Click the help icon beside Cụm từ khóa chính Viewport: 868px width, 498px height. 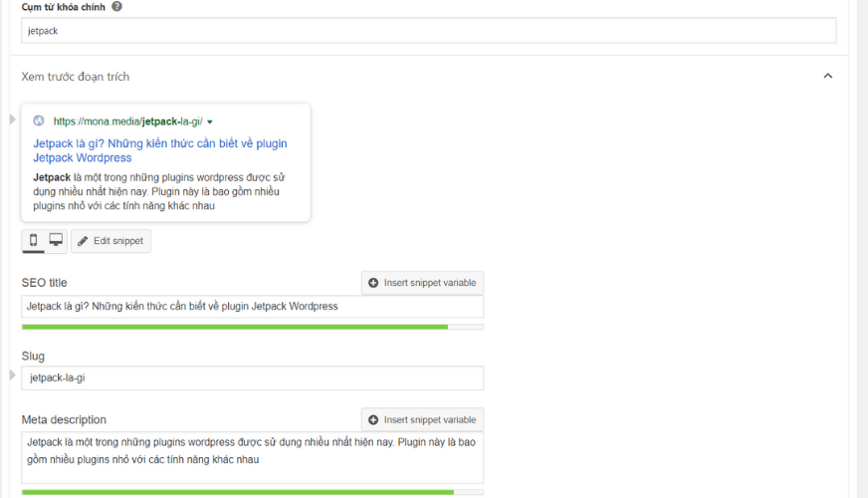click(117, 7)
